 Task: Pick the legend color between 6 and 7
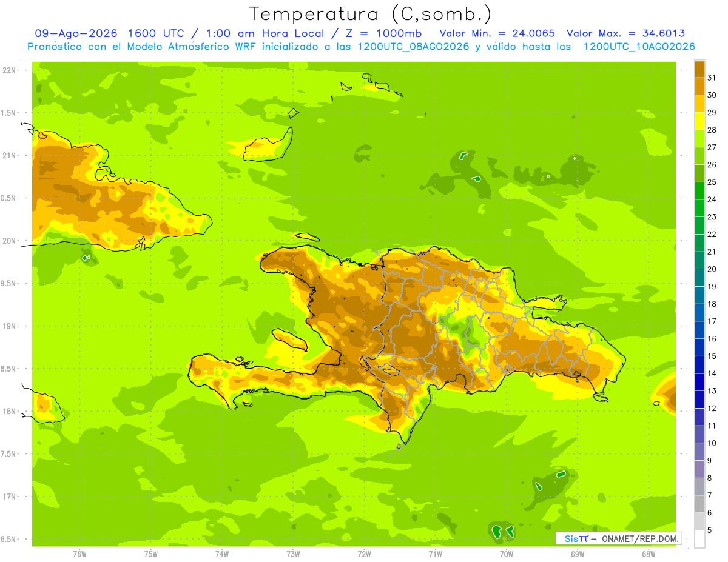click(x=699, y=504)
